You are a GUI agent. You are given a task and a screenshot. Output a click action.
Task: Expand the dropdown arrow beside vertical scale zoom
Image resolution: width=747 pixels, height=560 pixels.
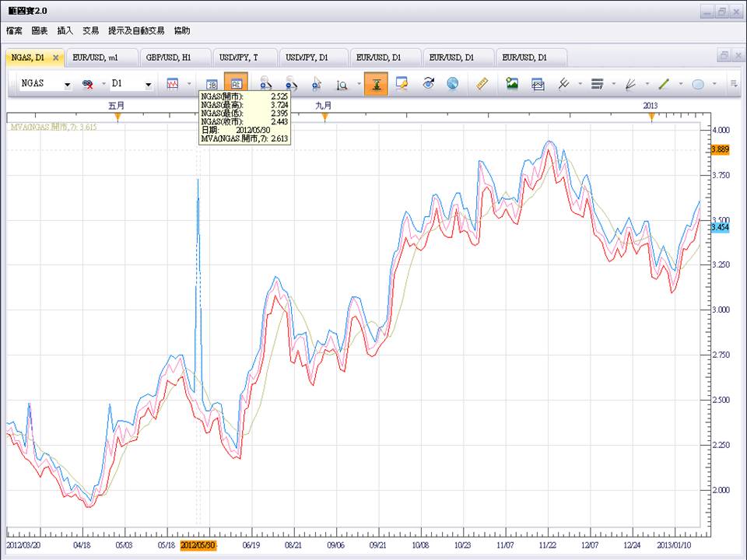point(359,84)
